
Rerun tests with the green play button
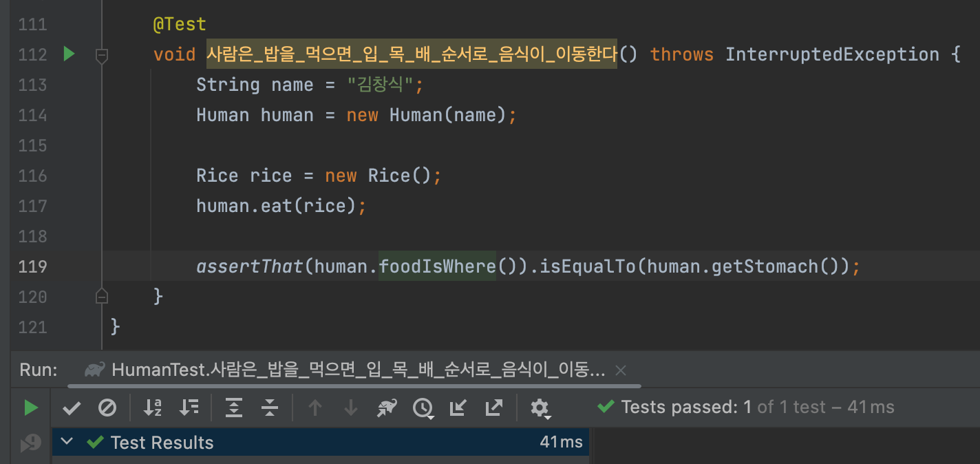pos(30,408)
